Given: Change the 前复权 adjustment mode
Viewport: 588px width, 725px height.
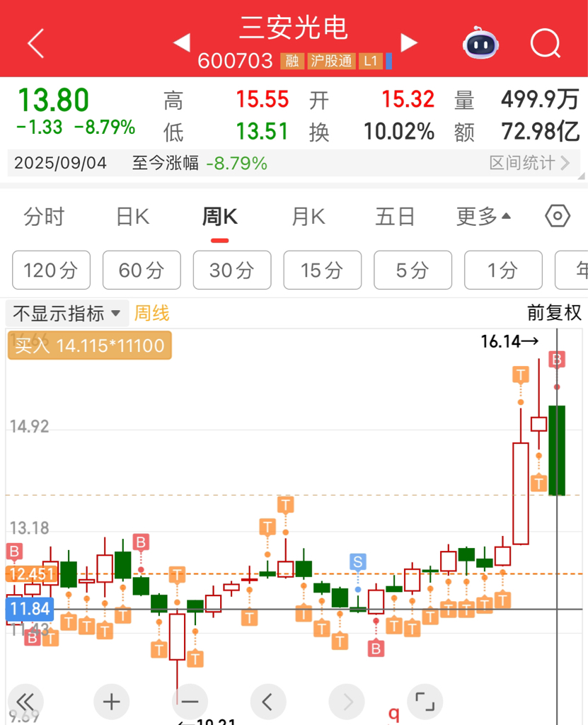Looking at the screenshot, I should coord(554,313).
